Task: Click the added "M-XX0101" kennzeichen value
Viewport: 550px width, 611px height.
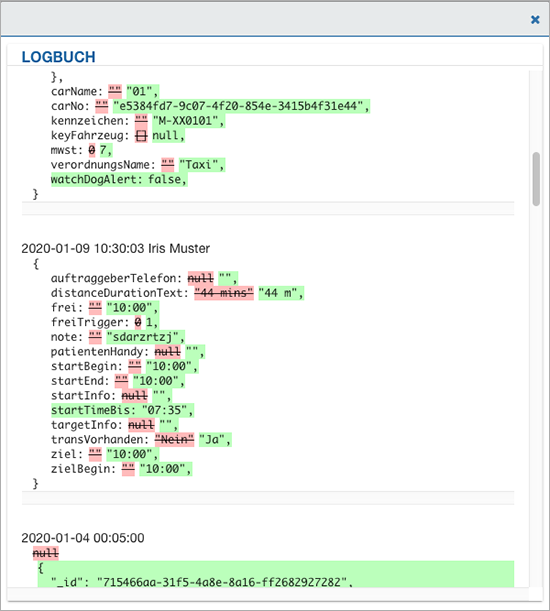Action: 188,121
